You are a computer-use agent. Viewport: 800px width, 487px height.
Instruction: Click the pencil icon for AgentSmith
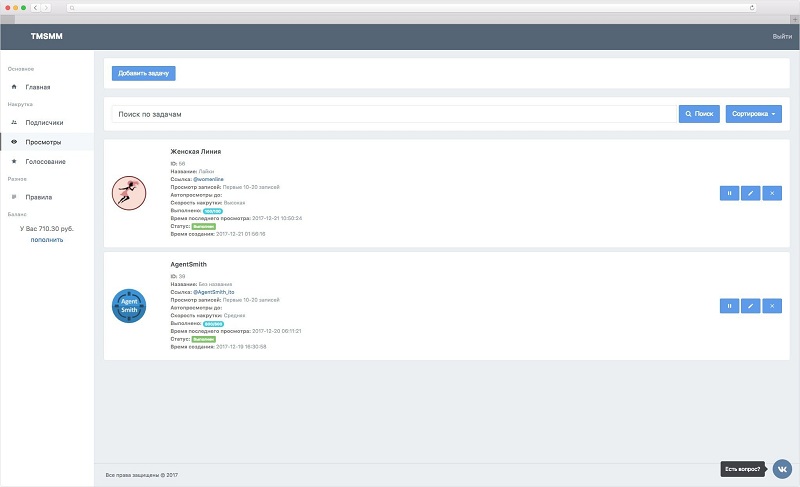click(x=750, y=306)
